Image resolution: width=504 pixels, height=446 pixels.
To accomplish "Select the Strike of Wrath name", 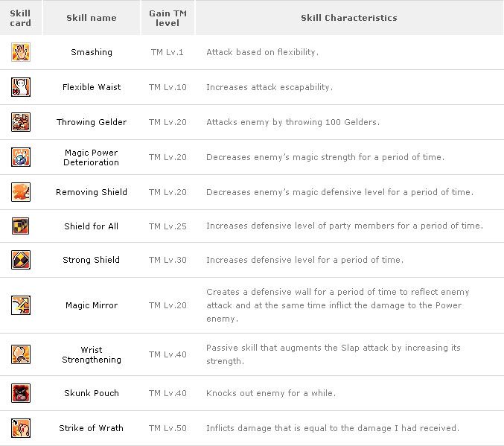I will [x=92, y=428].
